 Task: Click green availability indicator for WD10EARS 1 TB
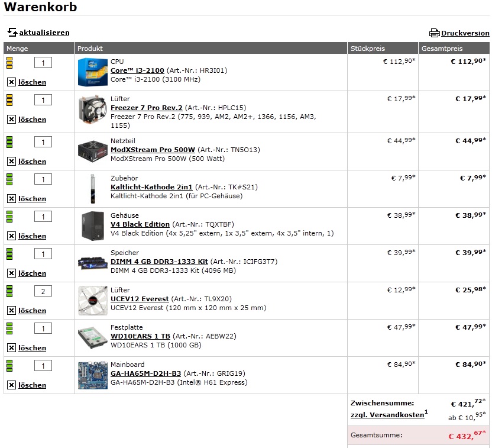(9, 328)
